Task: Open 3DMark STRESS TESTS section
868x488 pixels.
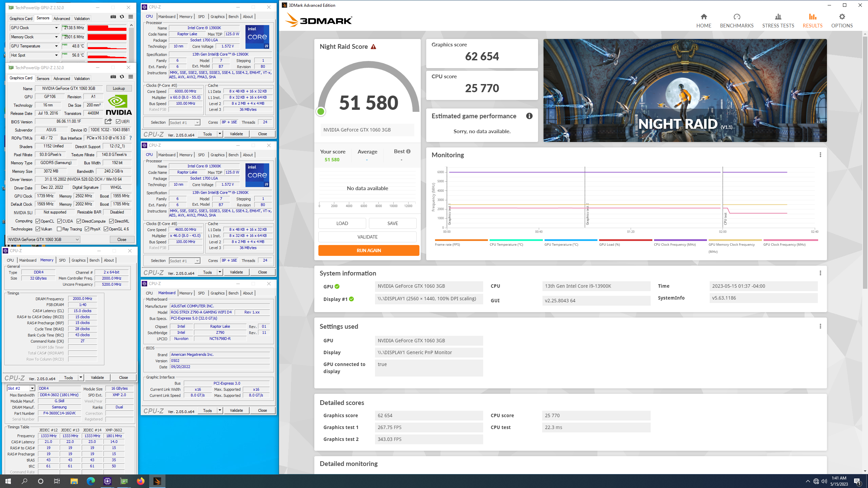Action: [778, 21]
